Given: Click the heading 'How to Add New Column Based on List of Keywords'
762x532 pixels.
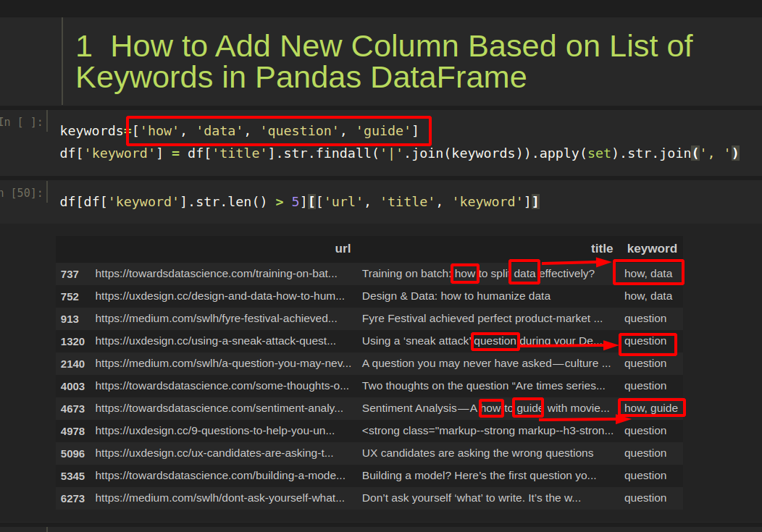Looking at the screenshot, I should point(383,62).
